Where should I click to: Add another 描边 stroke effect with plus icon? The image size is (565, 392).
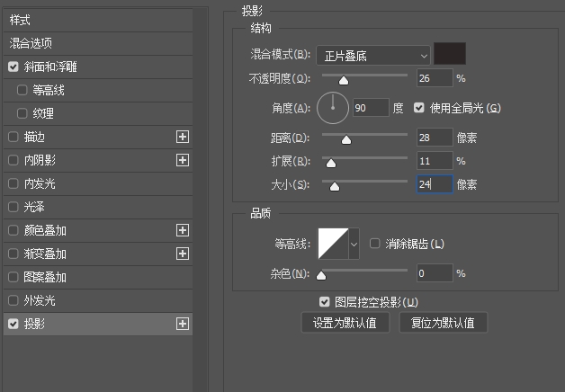(x=183, y=137)
